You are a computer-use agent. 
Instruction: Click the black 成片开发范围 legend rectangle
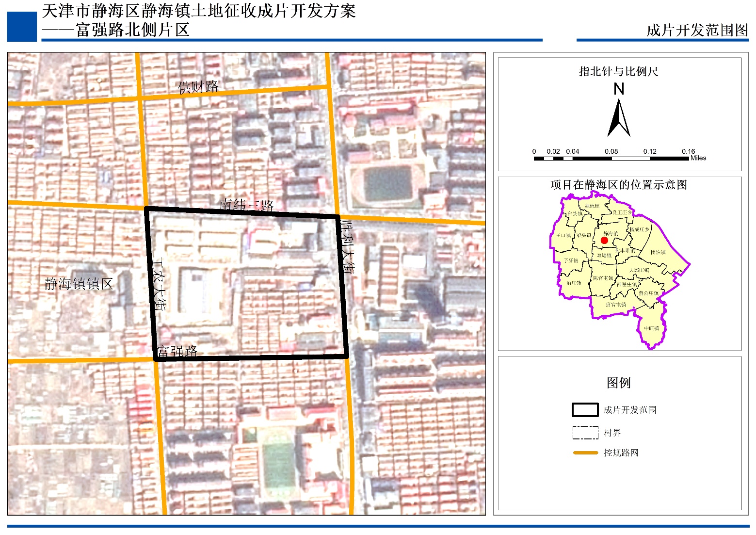(585, 410)
